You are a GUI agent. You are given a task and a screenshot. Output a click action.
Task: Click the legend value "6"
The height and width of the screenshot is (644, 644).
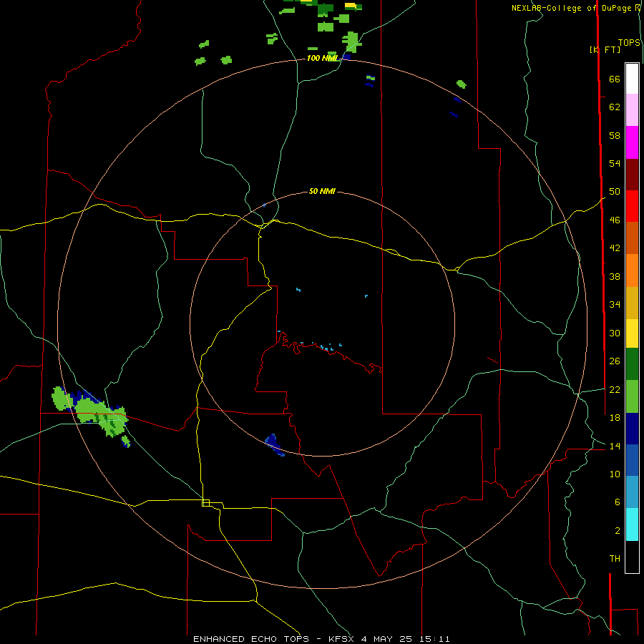click(x=617, y=502)
